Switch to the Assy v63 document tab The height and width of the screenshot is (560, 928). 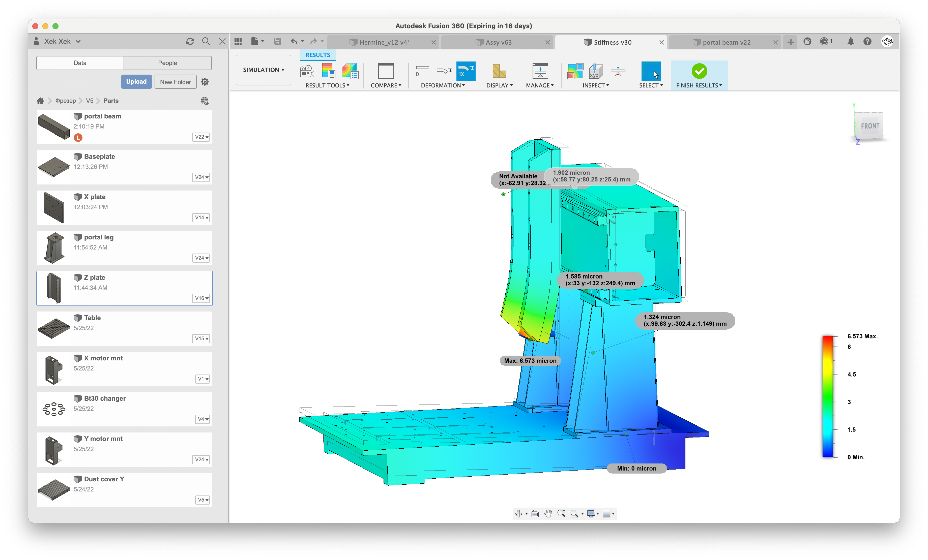(x=498, y=42)
